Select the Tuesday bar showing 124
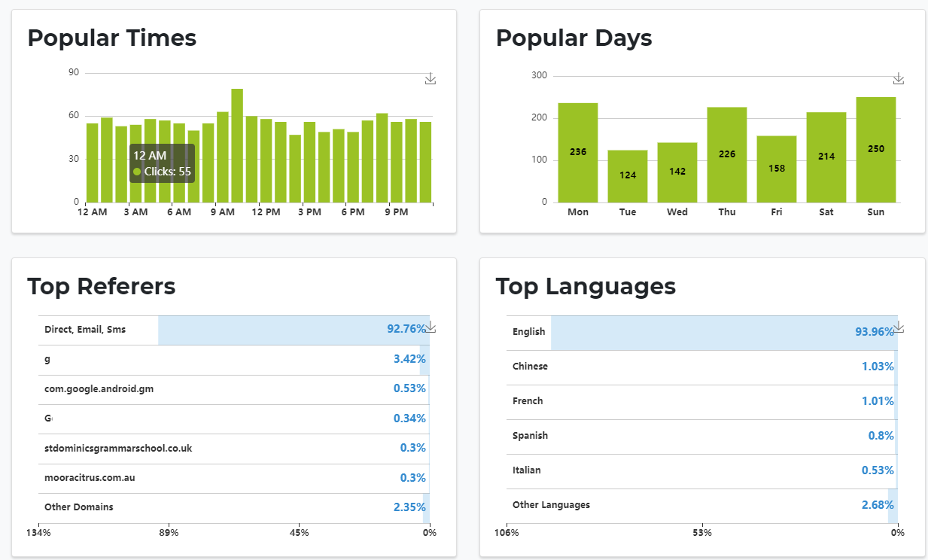 628,176
